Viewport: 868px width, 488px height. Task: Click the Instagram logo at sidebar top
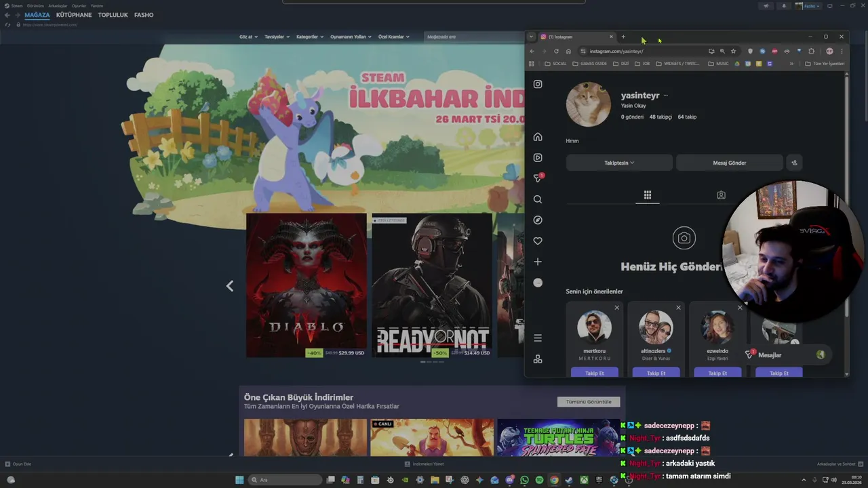coord(538,84)
